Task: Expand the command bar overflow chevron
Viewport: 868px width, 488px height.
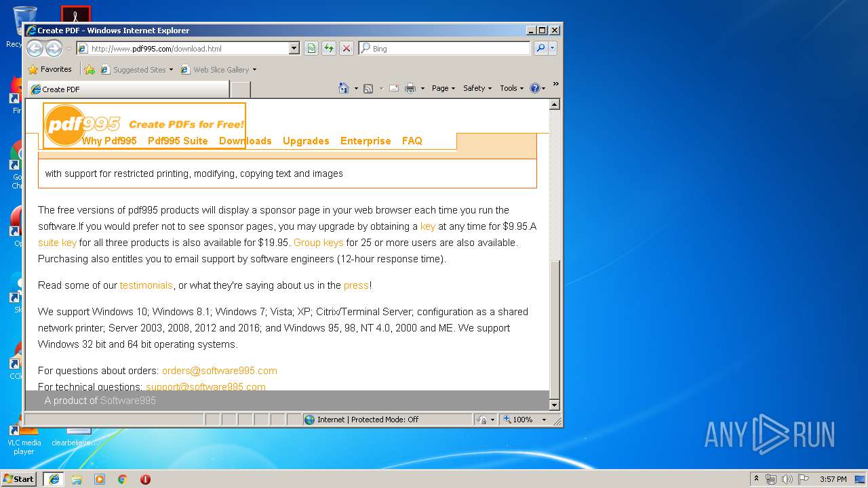Action: click(555, 84)
